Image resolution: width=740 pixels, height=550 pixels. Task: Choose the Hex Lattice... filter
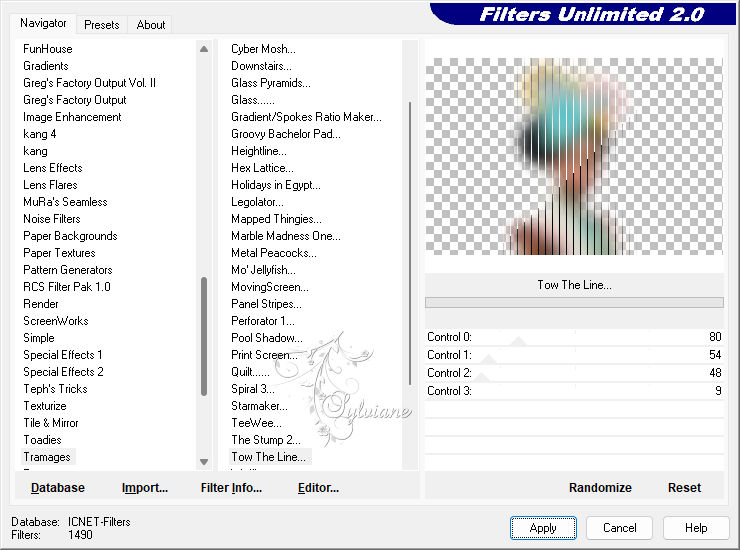(262, 168)
